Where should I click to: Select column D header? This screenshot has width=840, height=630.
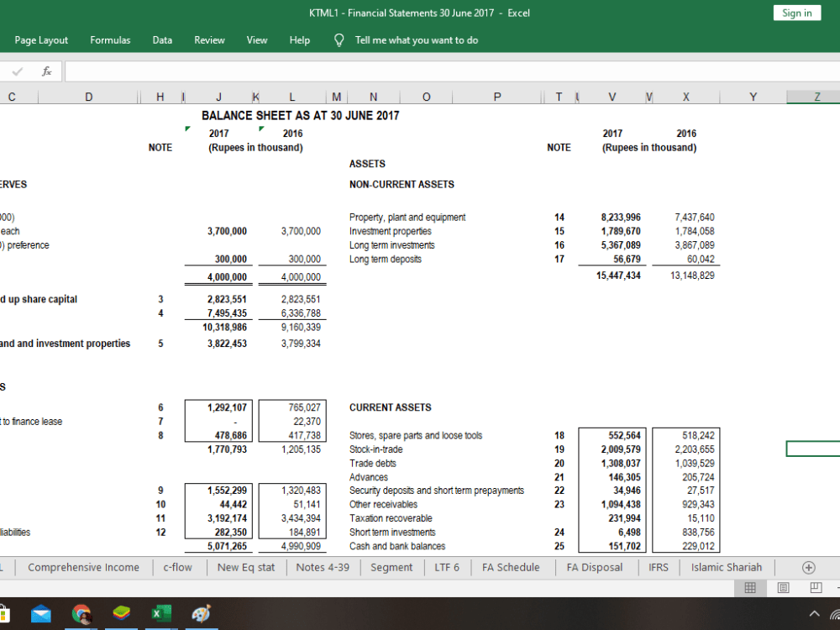[88, 97]
